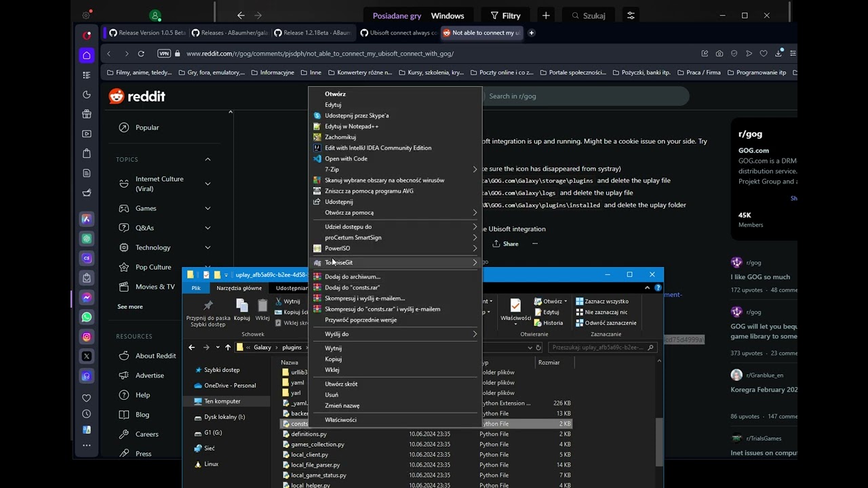Image resolution: width=868 pixels, height=488 pixels.
Task: Click the 'Historia' button in the Explorer ribbon
Action: (548, 323)
